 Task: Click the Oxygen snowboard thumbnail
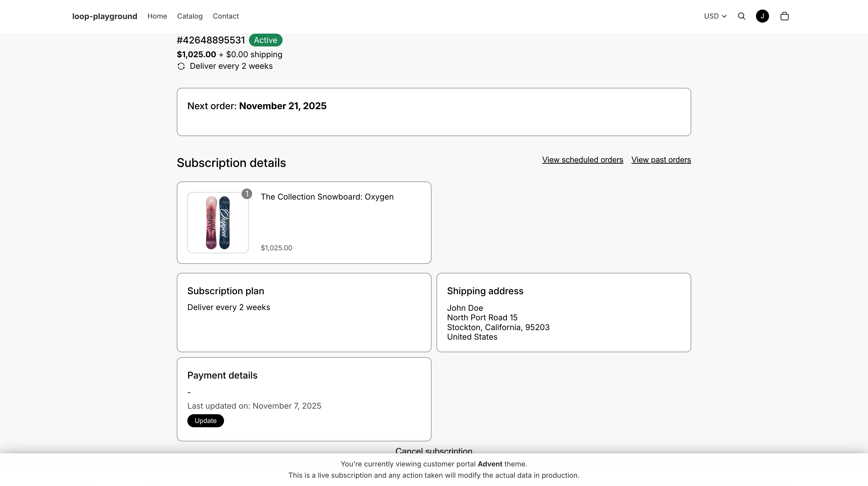(218, 223)
